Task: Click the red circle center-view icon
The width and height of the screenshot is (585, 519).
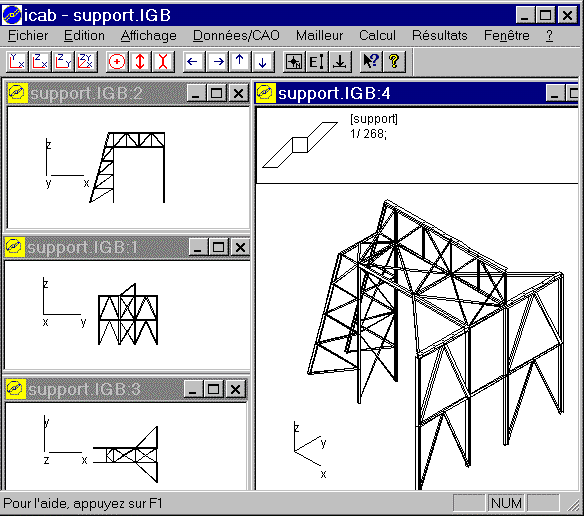Action: point(117,61)
